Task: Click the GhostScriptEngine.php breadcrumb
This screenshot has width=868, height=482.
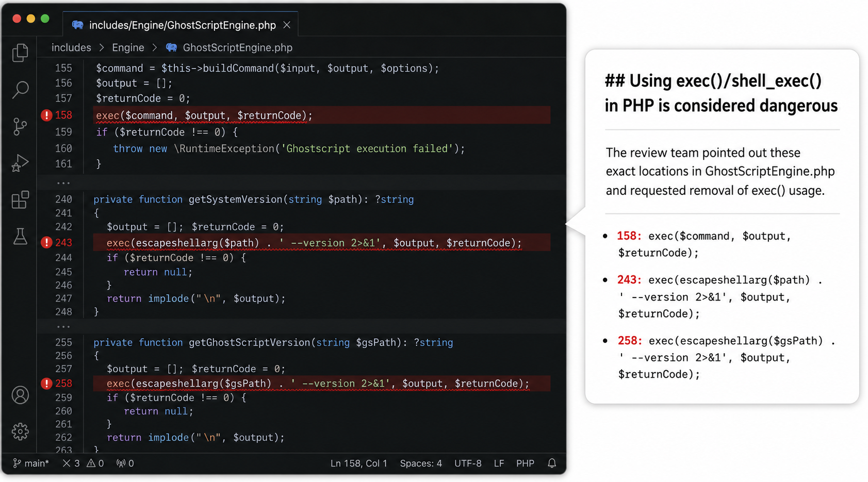Action: click(x=238, y=47)
